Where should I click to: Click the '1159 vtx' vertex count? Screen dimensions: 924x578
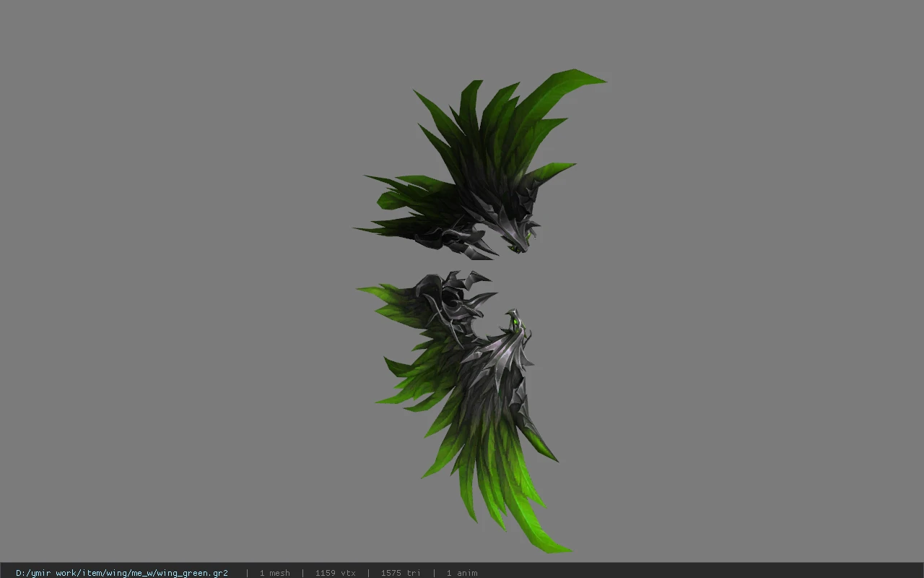[x=335, y=573]
